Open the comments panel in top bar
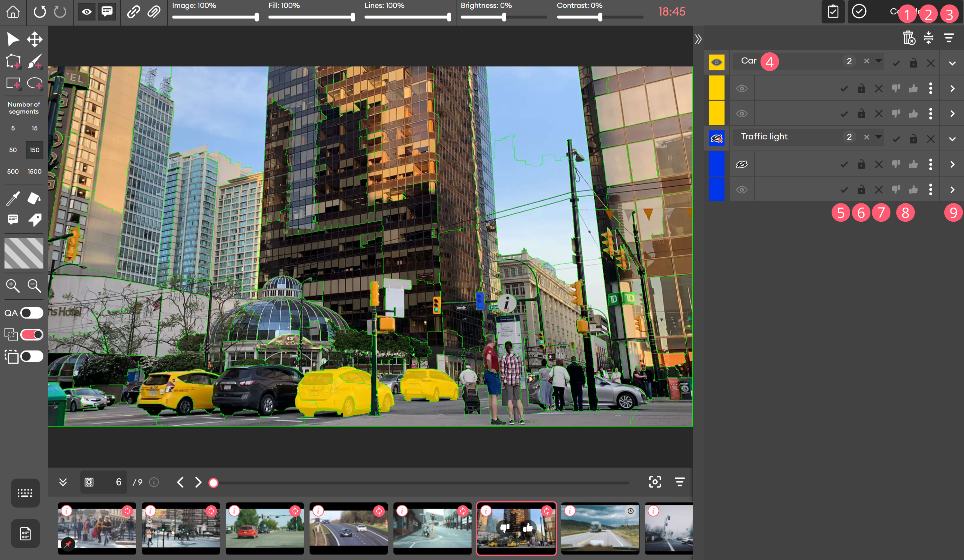 pos(107,12)
